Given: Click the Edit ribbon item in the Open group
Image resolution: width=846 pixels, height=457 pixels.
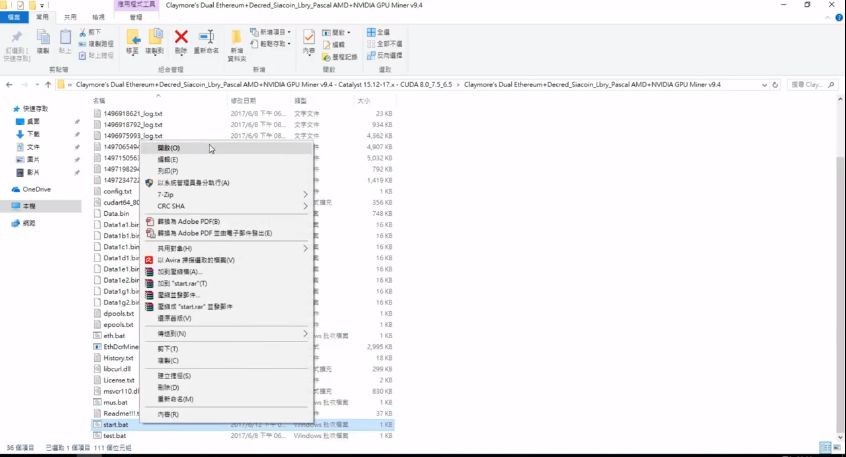Looking at the screenshot, I should click(x=333, y=44).
